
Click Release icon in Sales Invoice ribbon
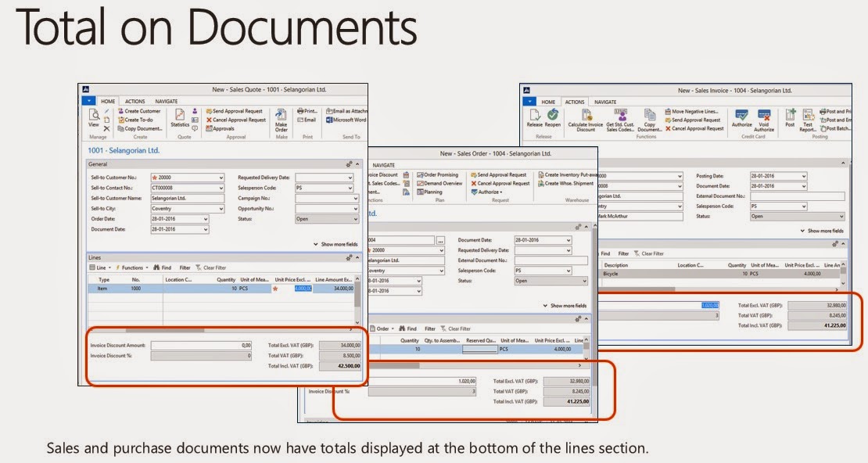pyautogui.click(x=534, y=118)
